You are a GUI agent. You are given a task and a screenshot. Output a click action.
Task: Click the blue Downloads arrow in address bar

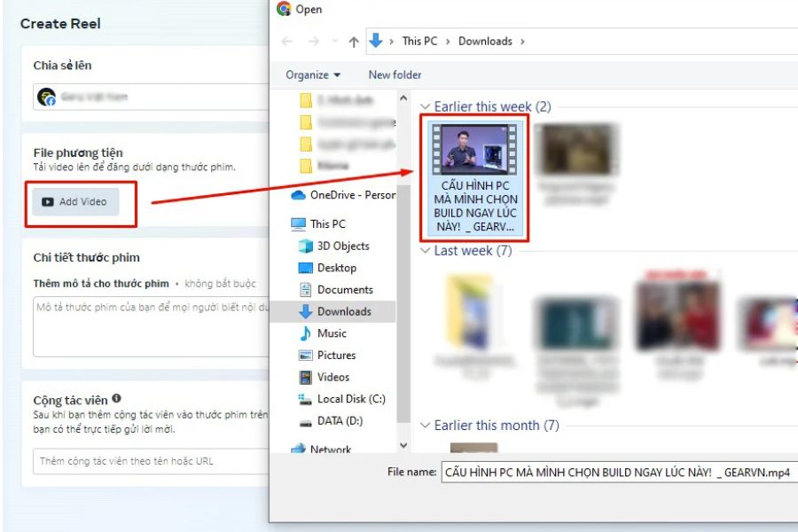pyautogui.click(x=376, y=40)
